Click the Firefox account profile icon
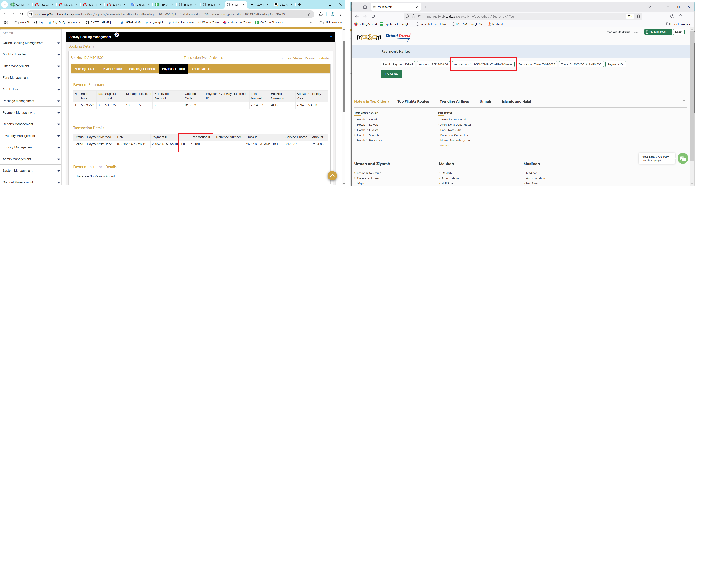Viewport: 702px width, 588px height. pyautogui.click(x=672, y=16)
